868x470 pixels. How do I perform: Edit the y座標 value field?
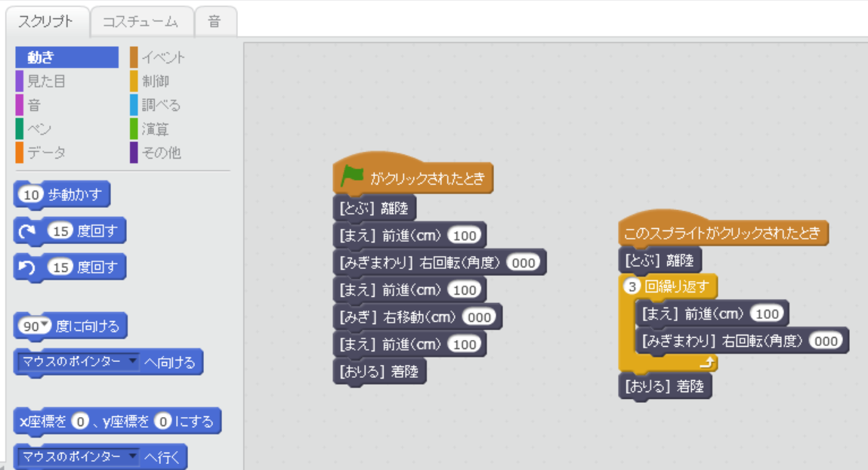point(163,422)
